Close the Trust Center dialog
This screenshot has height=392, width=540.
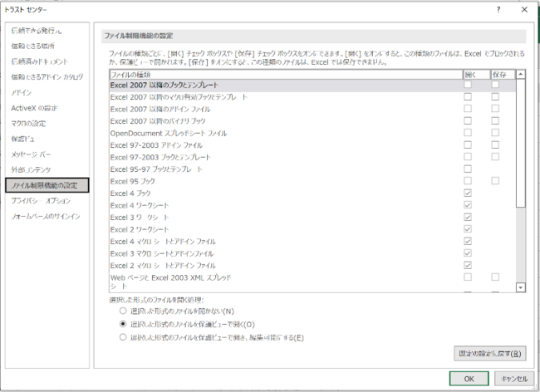coord(524,10)
